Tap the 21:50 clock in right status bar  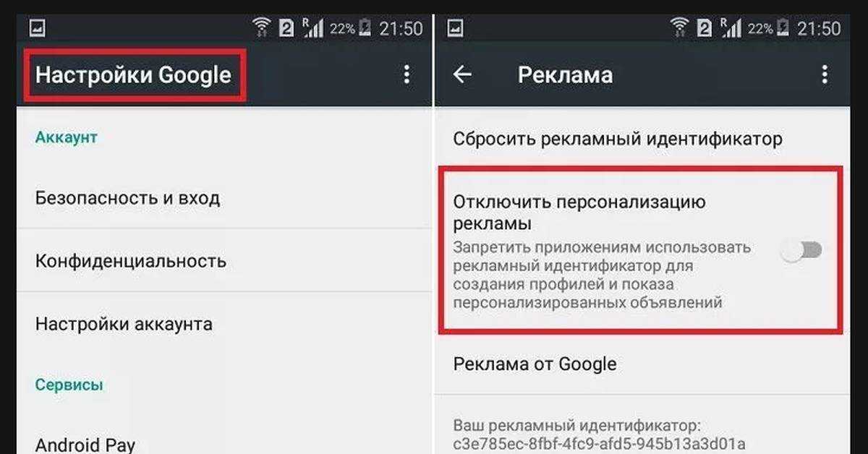[x=819, y=29]
